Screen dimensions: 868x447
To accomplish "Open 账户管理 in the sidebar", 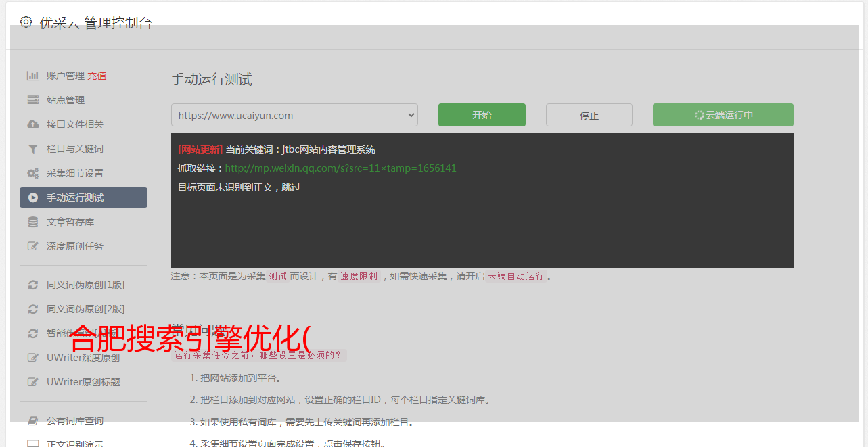I will 66,76.
